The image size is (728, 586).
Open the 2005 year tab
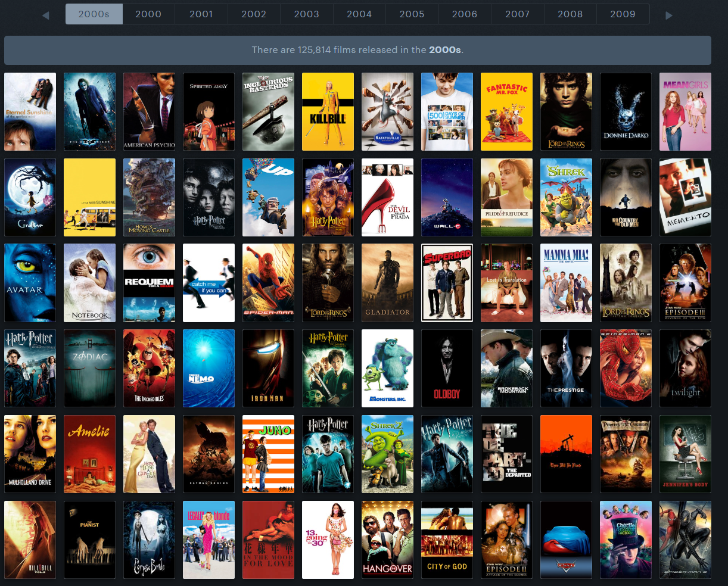click(x=412, y=14)
